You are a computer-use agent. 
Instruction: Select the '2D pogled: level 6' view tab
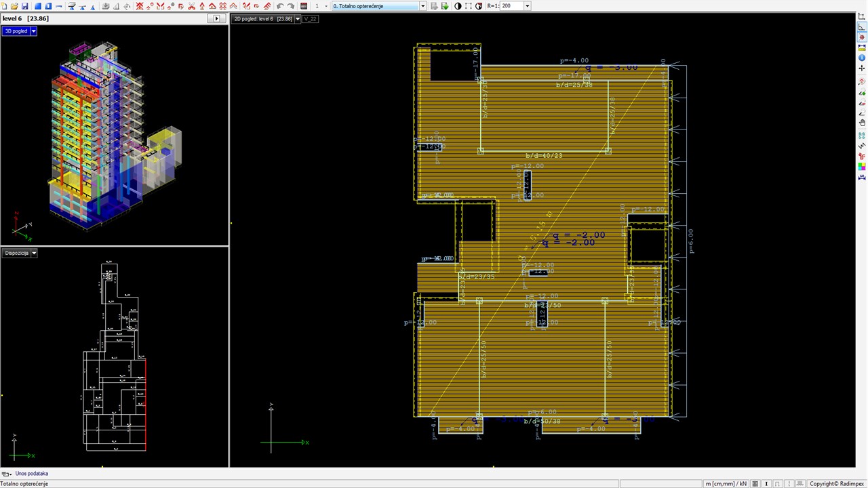pos(262,19)
